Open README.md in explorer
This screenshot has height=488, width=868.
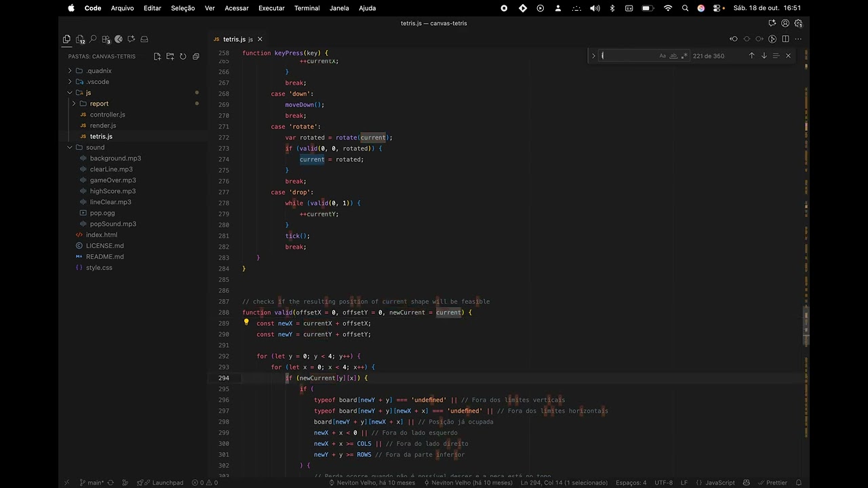pos(104,256)
